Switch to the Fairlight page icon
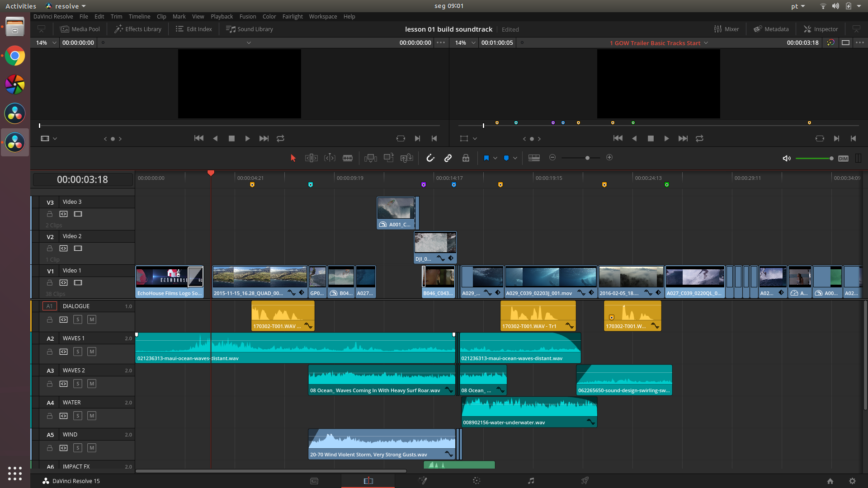868x488 pixels. click(x=531, y=481)
